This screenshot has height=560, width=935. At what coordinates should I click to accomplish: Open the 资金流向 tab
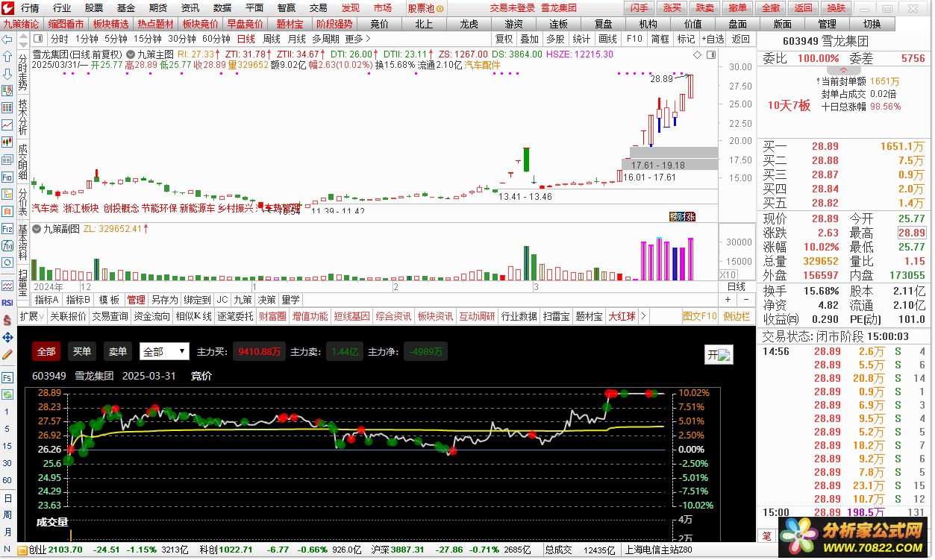[x=152, y=316]
